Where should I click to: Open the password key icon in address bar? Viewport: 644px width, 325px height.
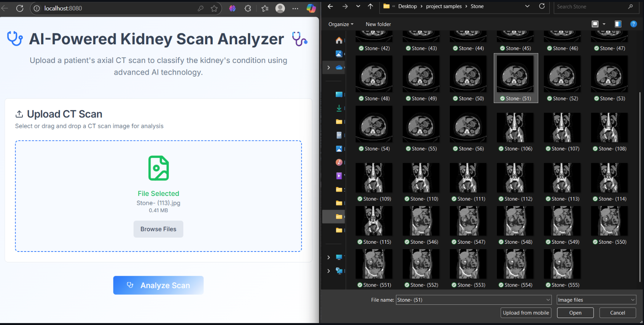[x=201, y=8]
